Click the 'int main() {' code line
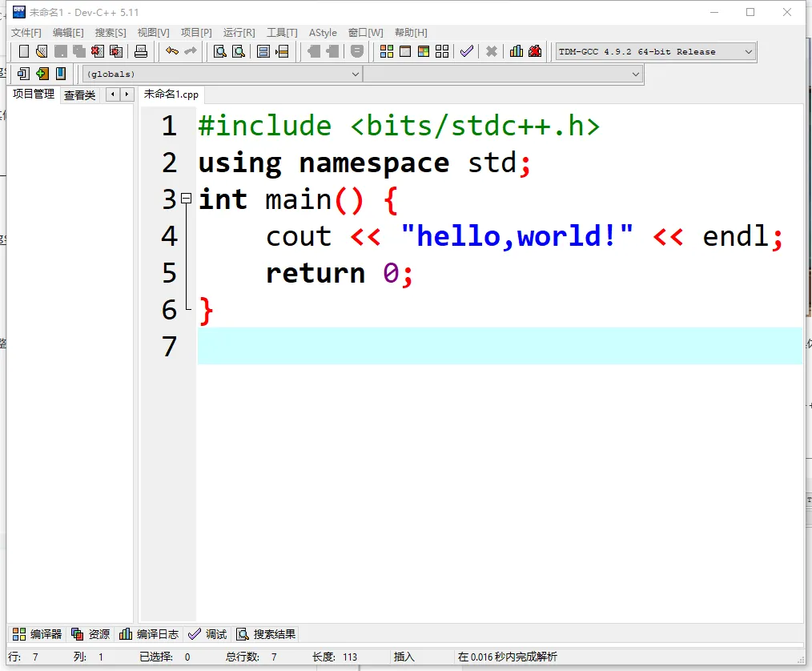The height and width of the screenshot is (671, 812). pyautogui.click(x=298, y=200)
